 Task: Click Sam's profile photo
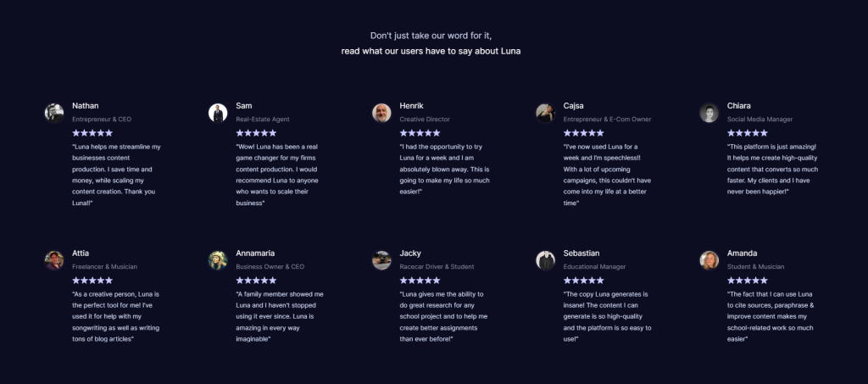tap(218, 113)
